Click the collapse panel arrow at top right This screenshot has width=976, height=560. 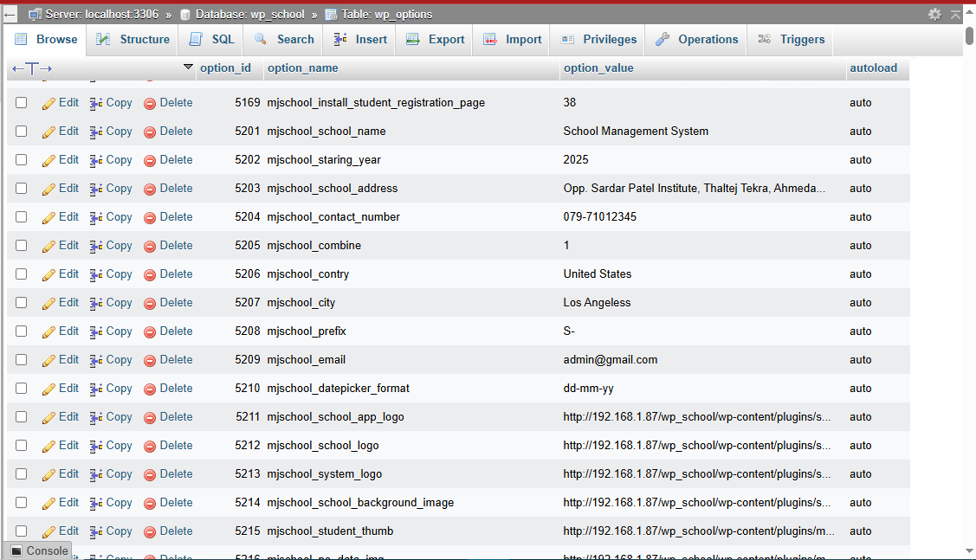pyautogui.click(x=956, y=14)
